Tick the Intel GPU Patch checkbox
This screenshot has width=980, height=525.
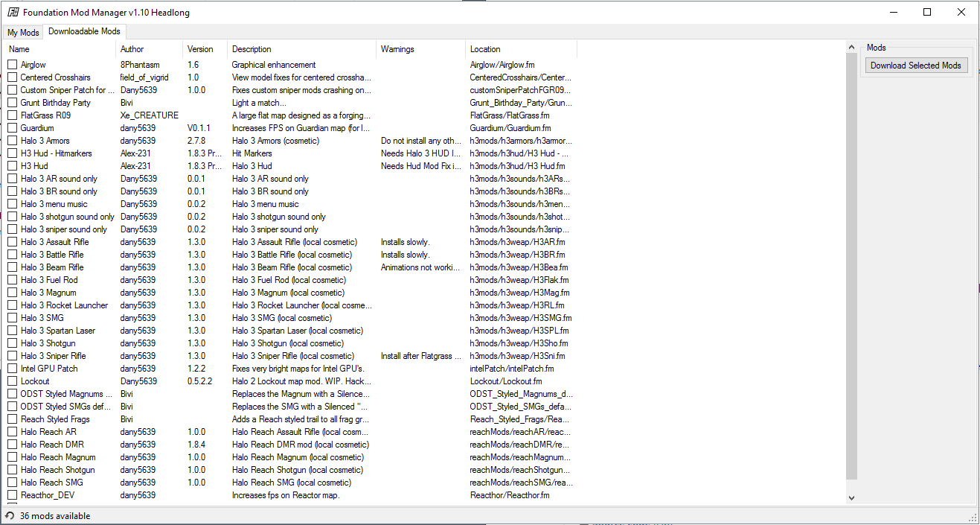tap(13, 369)
